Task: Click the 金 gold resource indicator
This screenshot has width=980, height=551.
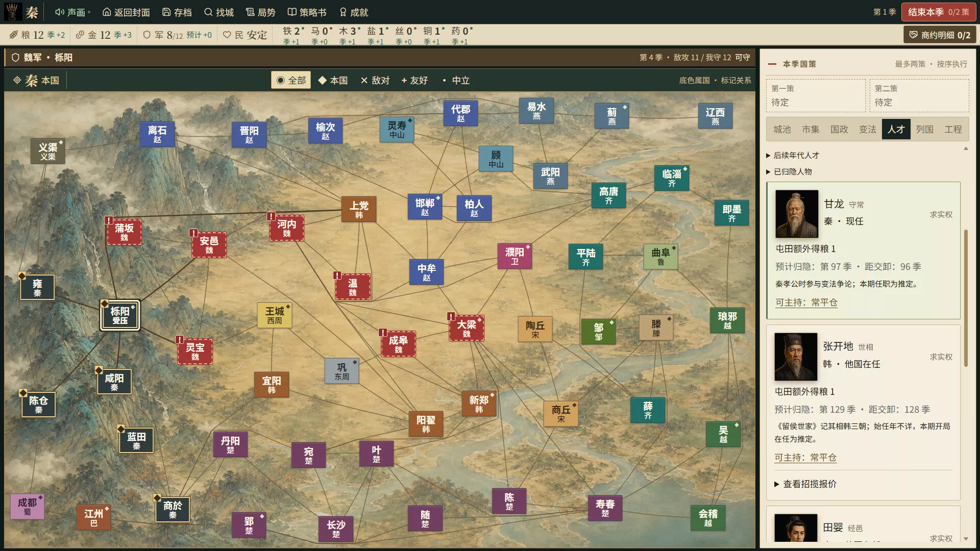Action: click(x=104, y=35)
